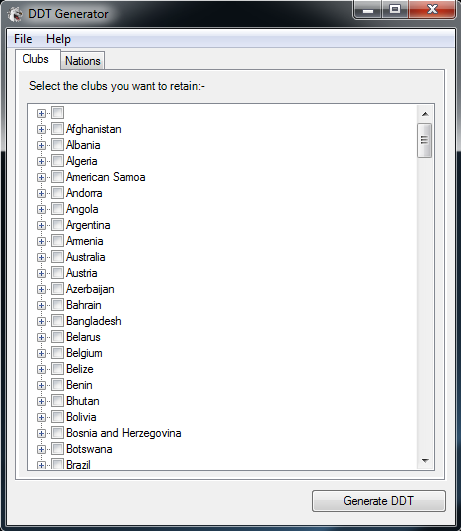Tick the Afghanistan checkbox
This screenshot has height=531, width=461.
(x=57, y=129)
